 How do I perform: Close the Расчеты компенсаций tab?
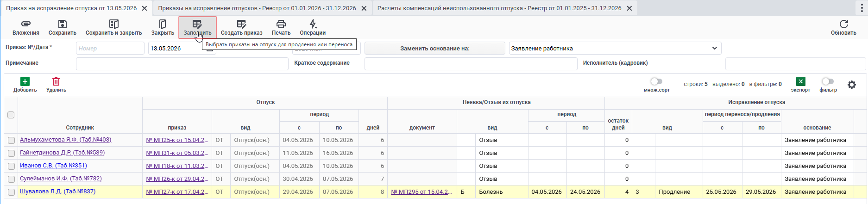click(629, 8)
